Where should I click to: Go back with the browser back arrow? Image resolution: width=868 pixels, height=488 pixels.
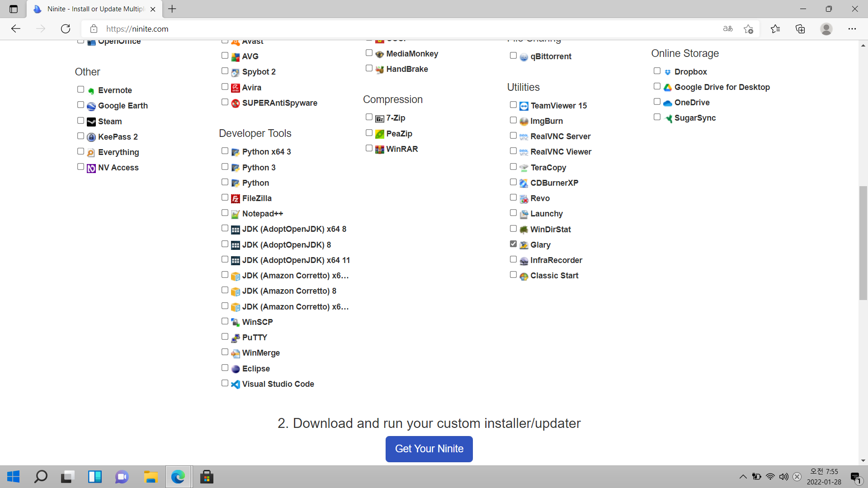[16, 29]
